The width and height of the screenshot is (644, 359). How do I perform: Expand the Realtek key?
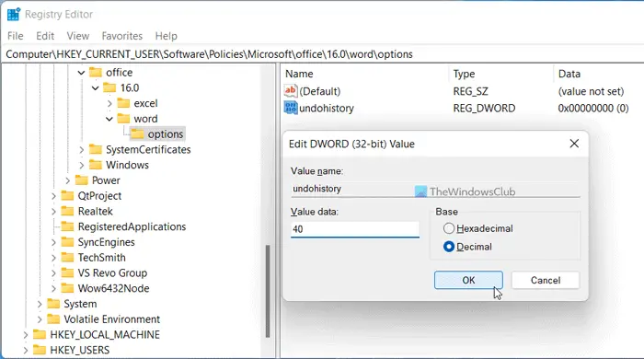tap(53, 212)
